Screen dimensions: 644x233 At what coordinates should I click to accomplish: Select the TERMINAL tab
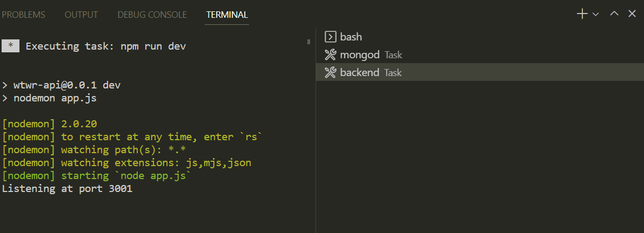pos(227,15)
